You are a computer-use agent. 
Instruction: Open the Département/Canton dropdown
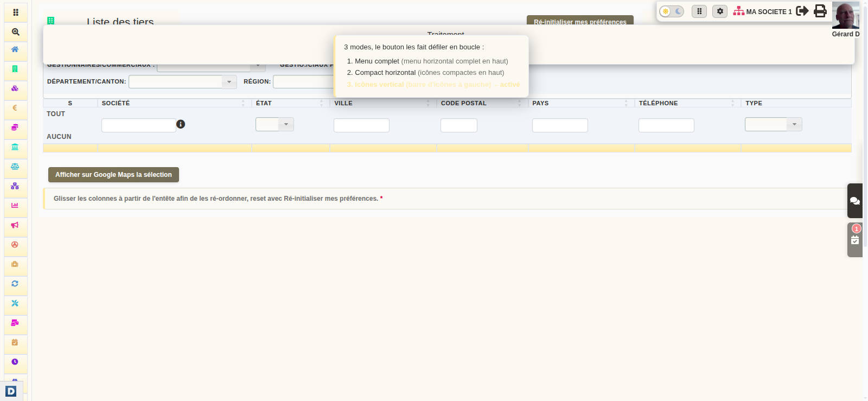(183, 82)
